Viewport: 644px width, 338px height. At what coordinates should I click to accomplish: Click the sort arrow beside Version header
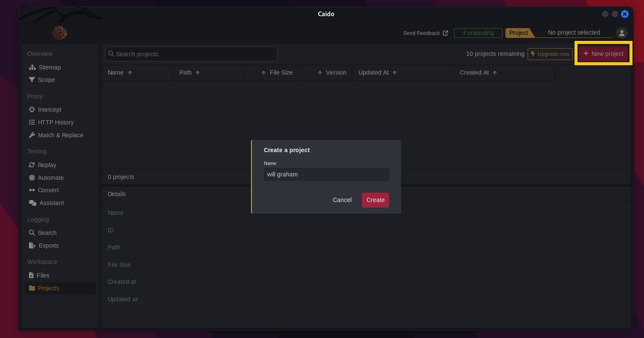(320, 73)
